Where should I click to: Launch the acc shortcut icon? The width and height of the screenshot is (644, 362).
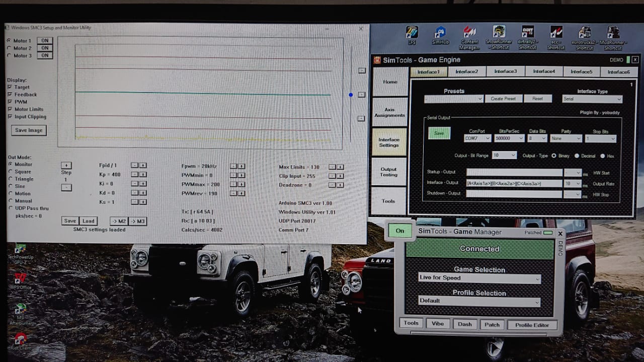(556, 38)
